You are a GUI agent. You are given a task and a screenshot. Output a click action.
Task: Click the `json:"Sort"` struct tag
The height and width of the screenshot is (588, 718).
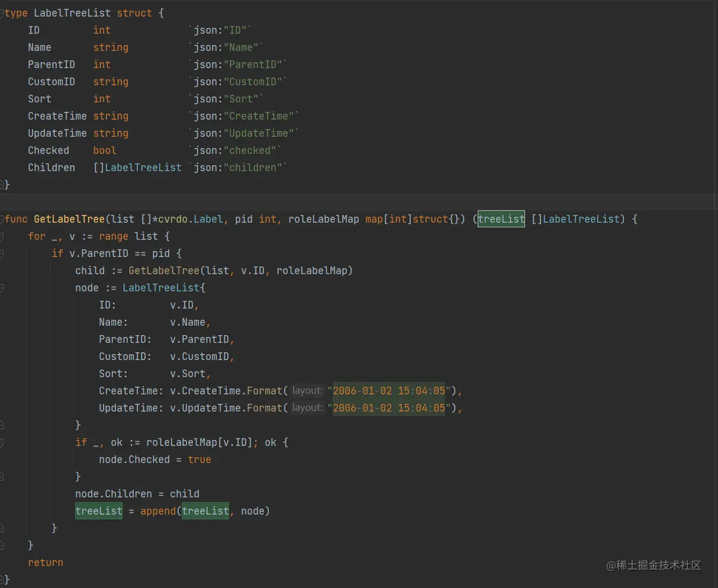tap(226, 99)
